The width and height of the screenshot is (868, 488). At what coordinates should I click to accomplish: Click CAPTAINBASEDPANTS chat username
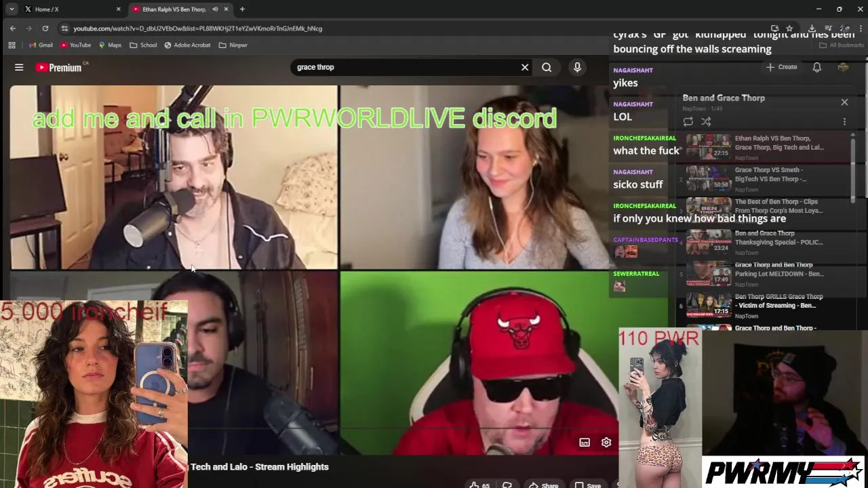coord(646,240)
